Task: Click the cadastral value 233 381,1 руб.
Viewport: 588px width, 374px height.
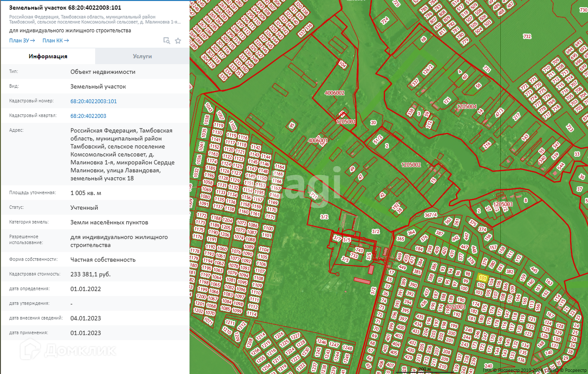Action: pyautogui.click(x=91, y=274)
